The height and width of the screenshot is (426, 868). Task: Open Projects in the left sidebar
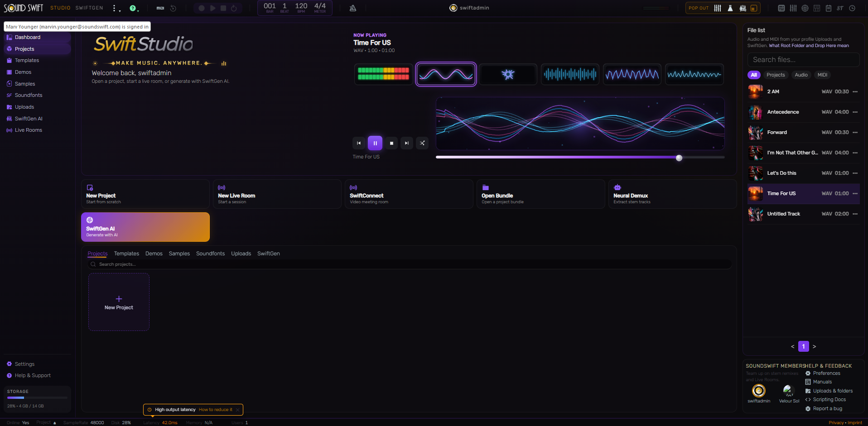tap(37, 49)
